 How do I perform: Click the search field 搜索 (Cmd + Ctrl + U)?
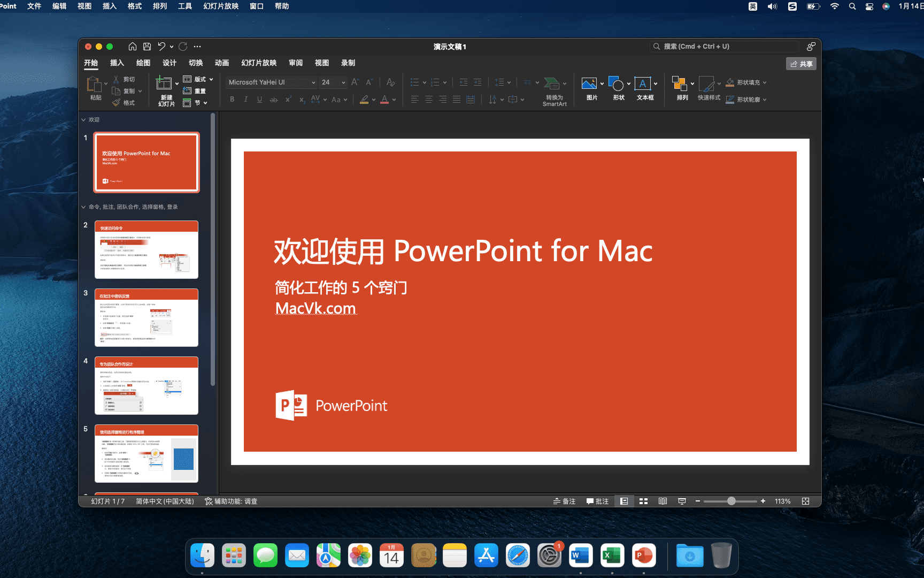point(724,47)
